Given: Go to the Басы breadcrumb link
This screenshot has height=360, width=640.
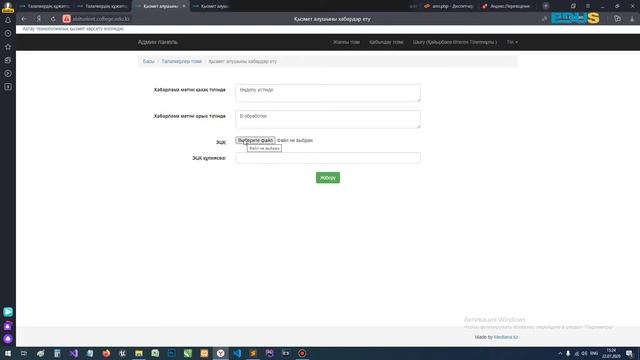Looking at the screenshot, I should pyautogui.click(x=149, y=61).
